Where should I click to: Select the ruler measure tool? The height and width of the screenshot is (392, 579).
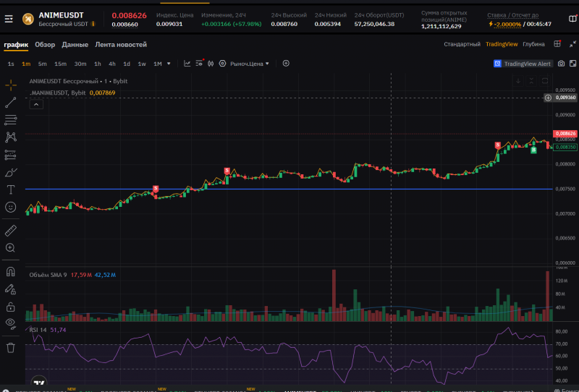(11, 231)
